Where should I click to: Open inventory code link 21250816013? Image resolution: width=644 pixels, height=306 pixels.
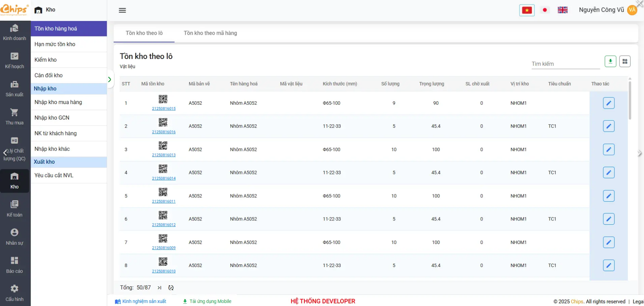click(x=164, y=155)
